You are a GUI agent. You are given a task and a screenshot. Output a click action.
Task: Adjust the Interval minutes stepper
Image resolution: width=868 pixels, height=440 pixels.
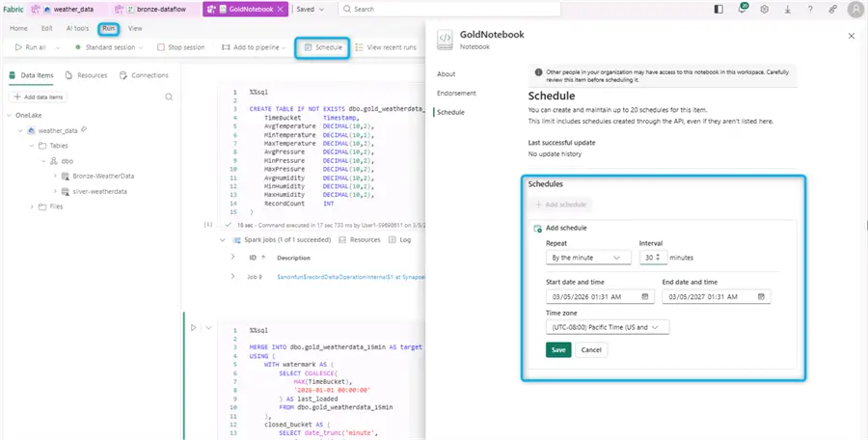658,257
